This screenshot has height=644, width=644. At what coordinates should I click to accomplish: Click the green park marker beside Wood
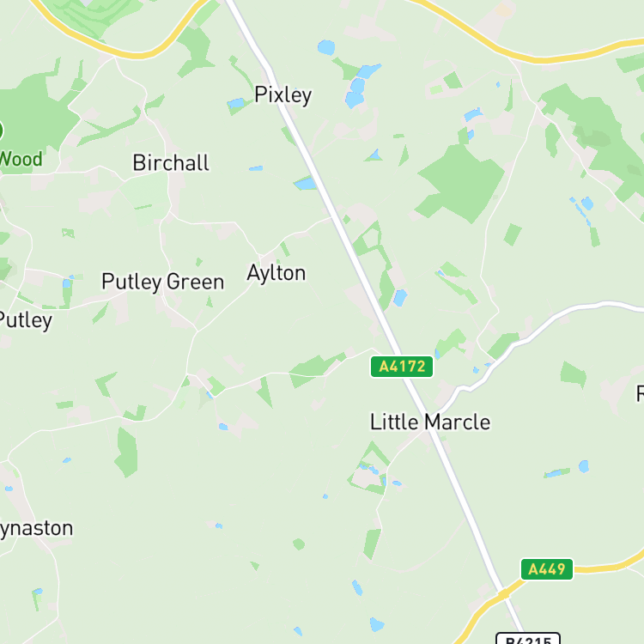1,131
